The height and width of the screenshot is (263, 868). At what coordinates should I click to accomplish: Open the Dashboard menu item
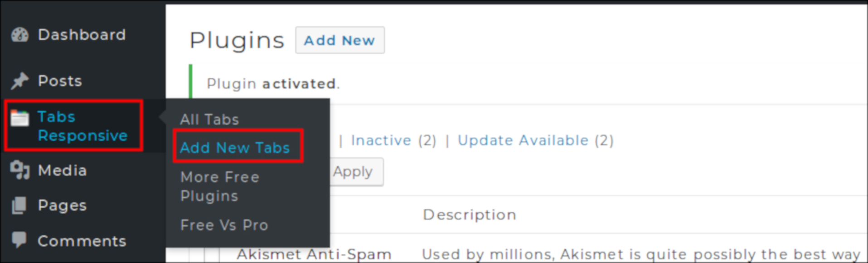[x=82, y=34]
